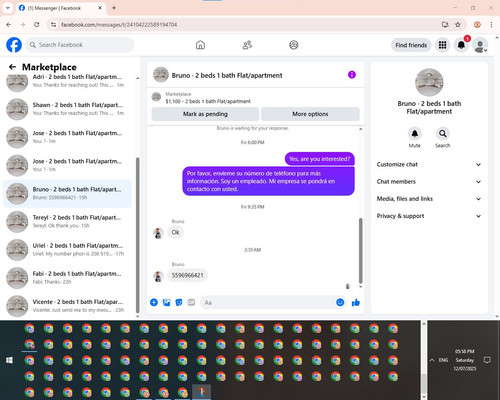
Task: Click the chat messages scrollbar
Action: pyautogui.click(x=360, y=250)
